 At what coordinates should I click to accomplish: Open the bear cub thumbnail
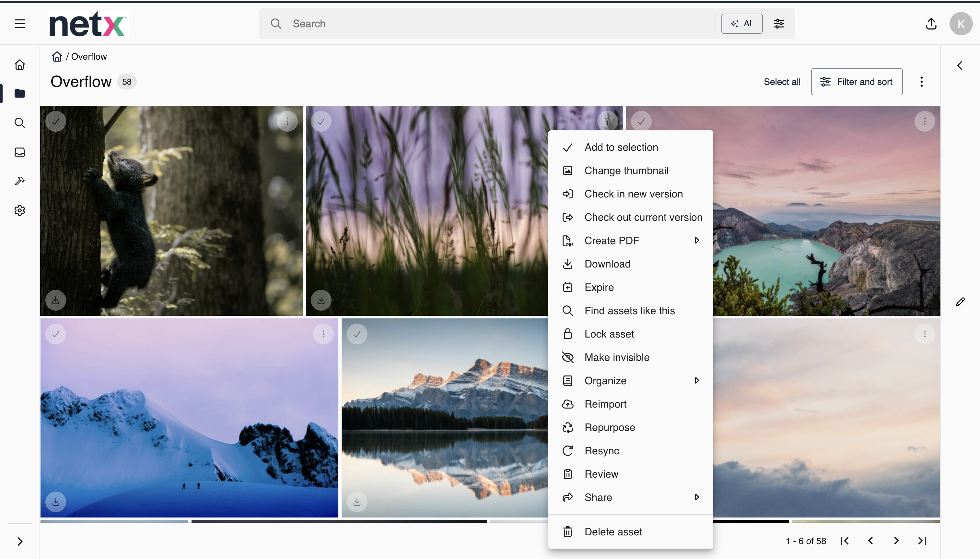pos(171,211)
